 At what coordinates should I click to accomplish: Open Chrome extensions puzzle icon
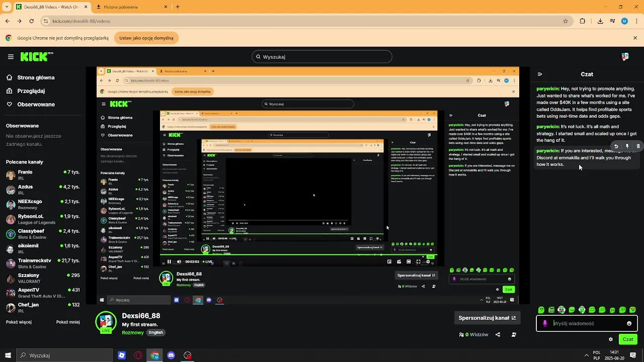click(583, 21)
